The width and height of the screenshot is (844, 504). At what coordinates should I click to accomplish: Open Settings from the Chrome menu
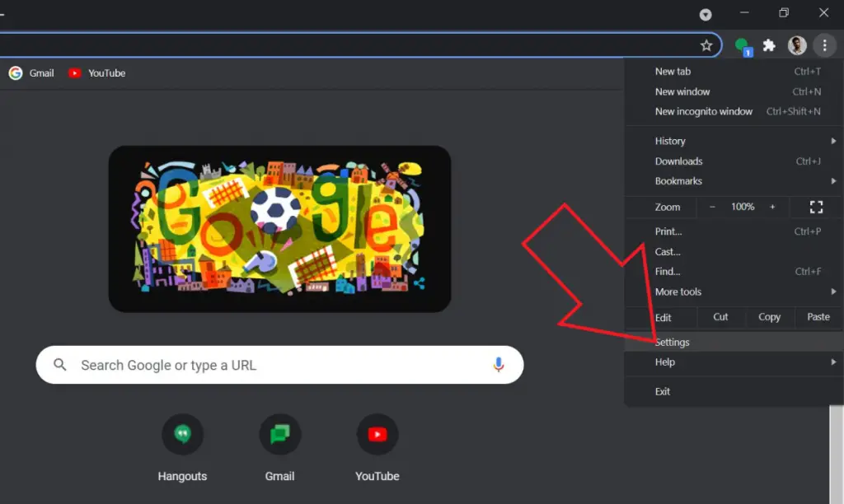point(734,342)
